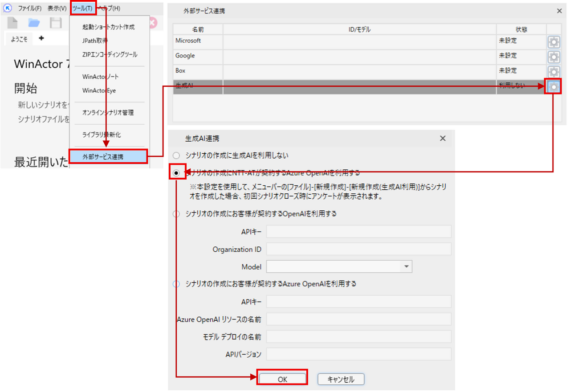The image size is (570, 392).
Task: Select NTT-AT契約 Azure OpenAI radio option
Action: click(177, 173)
